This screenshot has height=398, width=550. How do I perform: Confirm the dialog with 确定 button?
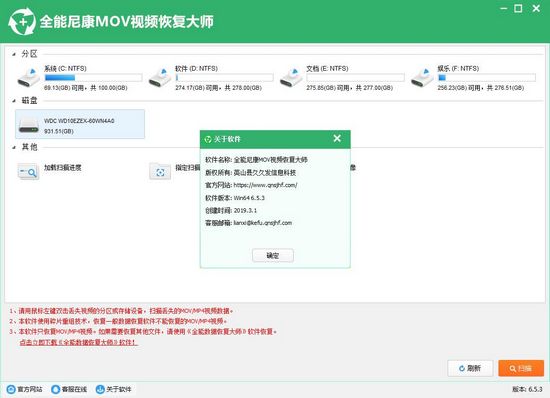click(273, 256)
